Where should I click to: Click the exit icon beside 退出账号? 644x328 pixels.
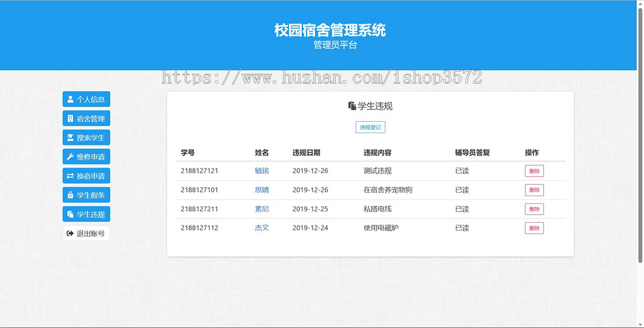point(70,233)
